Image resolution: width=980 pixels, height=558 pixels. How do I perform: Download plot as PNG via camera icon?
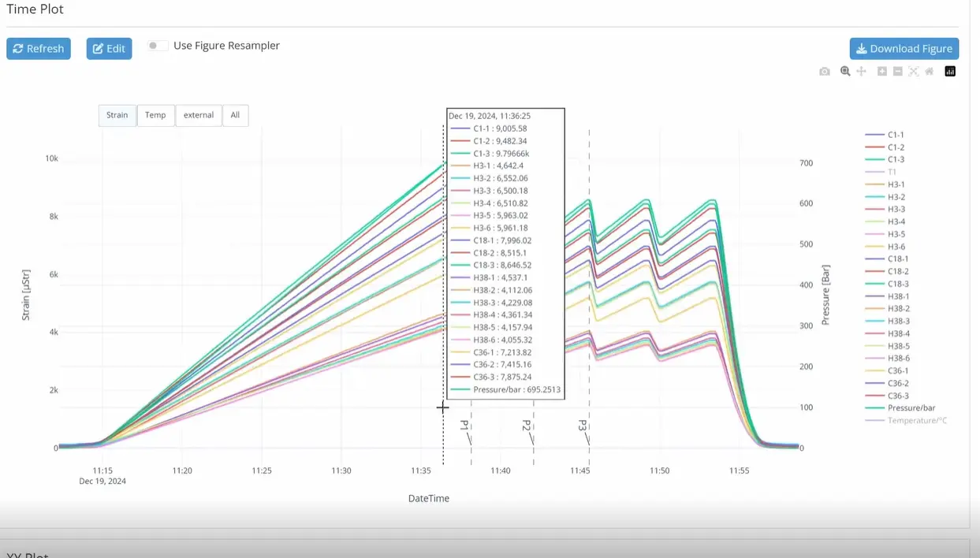pos(825,72)
